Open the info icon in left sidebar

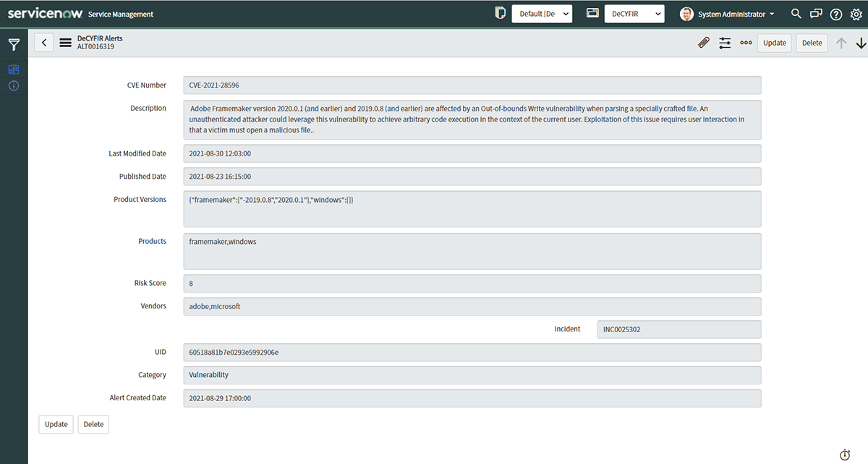tap(14, 85)
